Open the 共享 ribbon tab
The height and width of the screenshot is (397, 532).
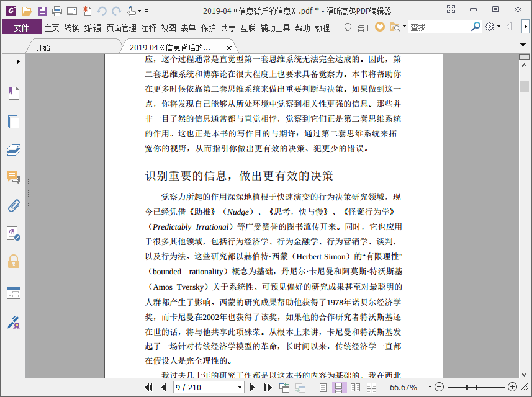[x=228, y=28]
